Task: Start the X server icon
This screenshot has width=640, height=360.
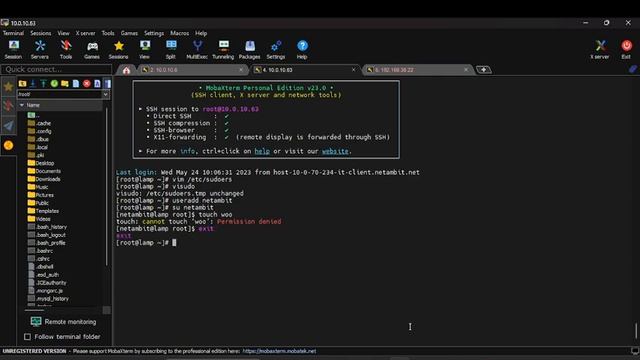Action: tap(600, 49)
